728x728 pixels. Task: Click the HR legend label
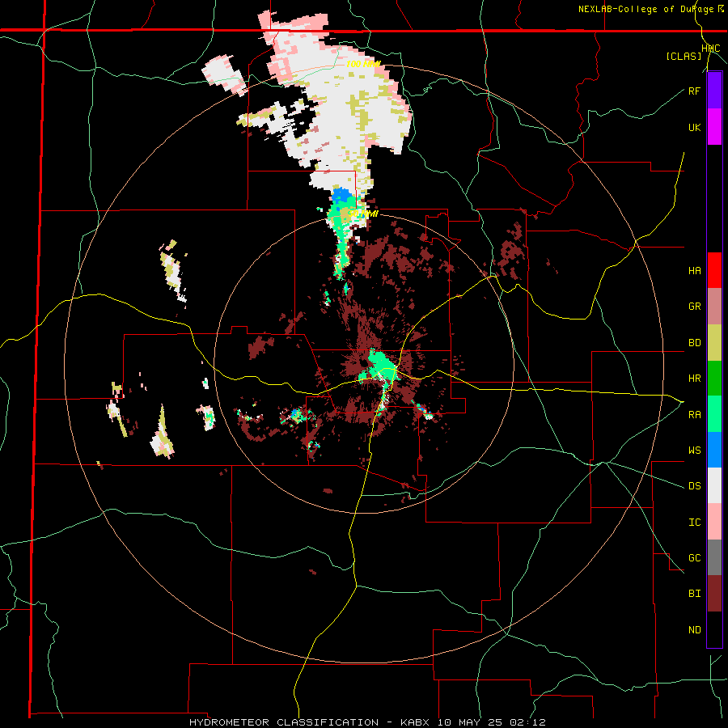coord(694,379)
